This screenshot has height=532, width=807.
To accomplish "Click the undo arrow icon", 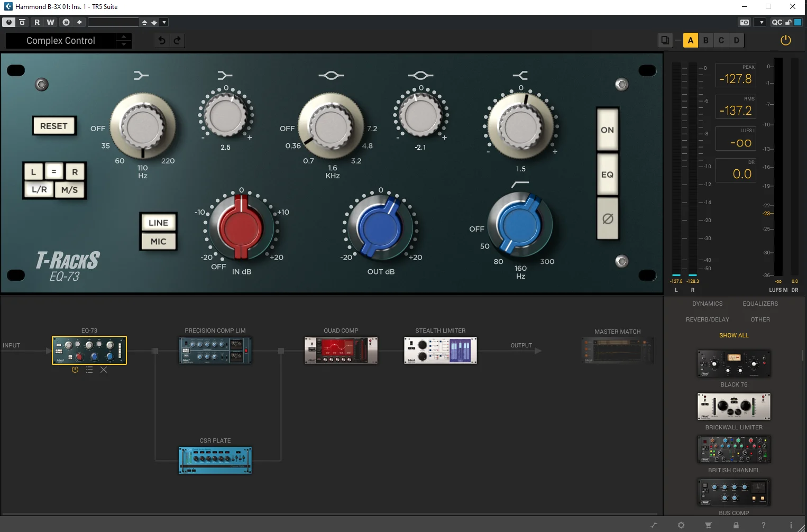I will point(162,40).
